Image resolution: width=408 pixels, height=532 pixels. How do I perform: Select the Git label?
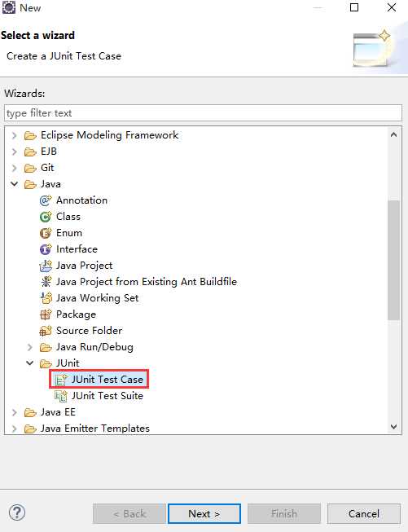(47, 168)
